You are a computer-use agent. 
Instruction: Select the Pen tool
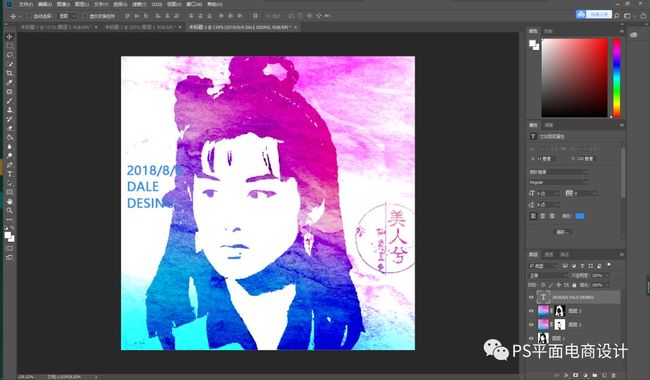9,165
